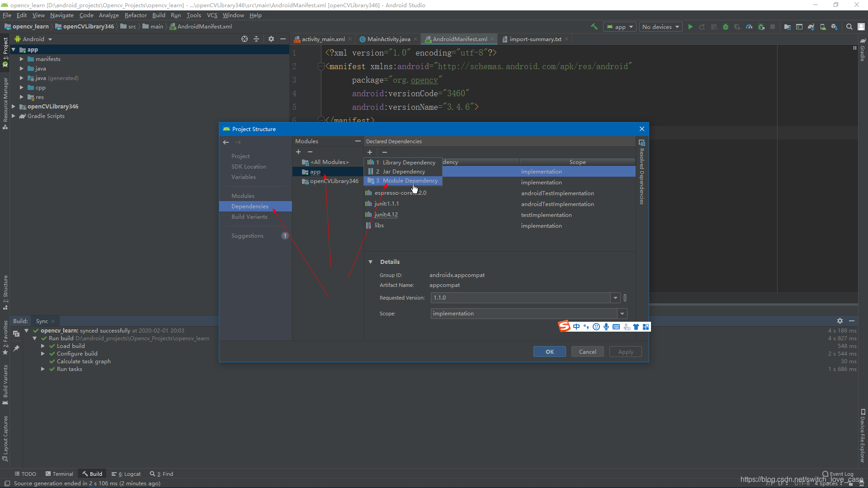Hide the Project panel with minus icon

pos(283,39)
